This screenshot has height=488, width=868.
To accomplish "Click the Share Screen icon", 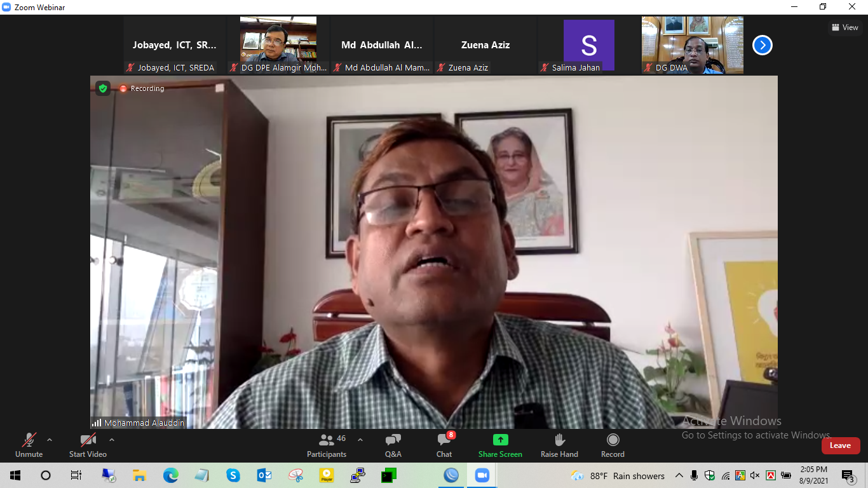I will [500, 440].
